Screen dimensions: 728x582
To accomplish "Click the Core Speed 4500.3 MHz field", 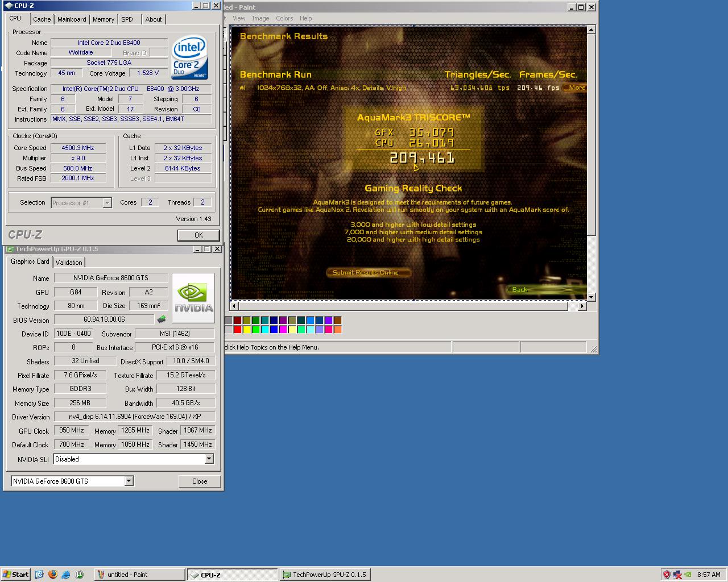I will [x=78, y=148].
